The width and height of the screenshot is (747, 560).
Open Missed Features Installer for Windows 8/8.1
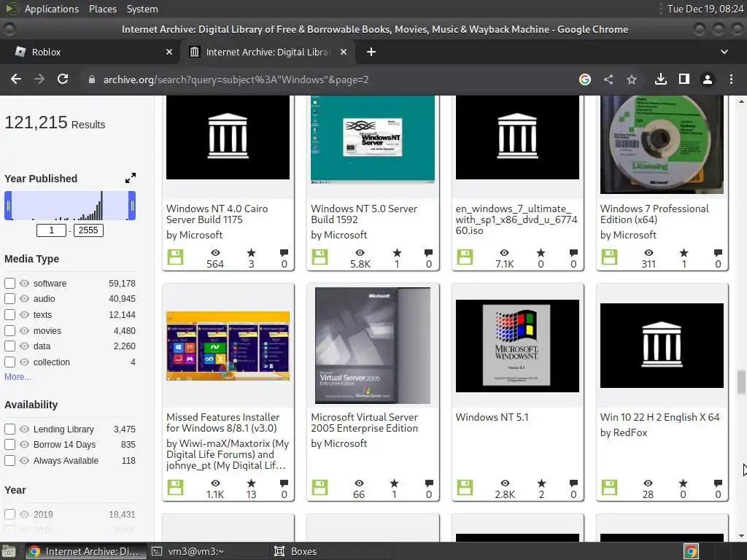(223, 422)
